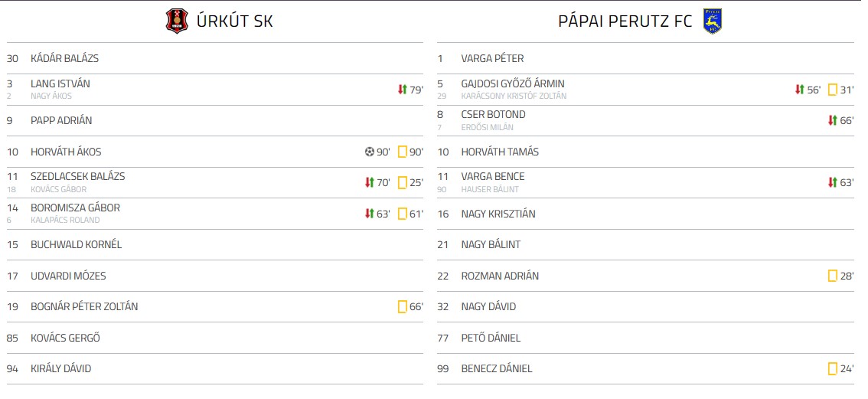
Task: Click Lang István's substitution arrows icon
Action: click(402, 90)
